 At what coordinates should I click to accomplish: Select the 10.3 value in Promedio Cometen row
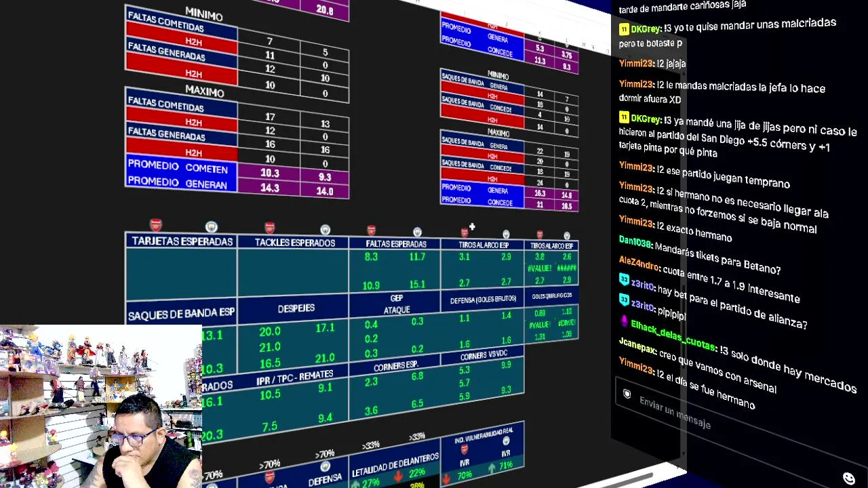(x=270, y=174)
